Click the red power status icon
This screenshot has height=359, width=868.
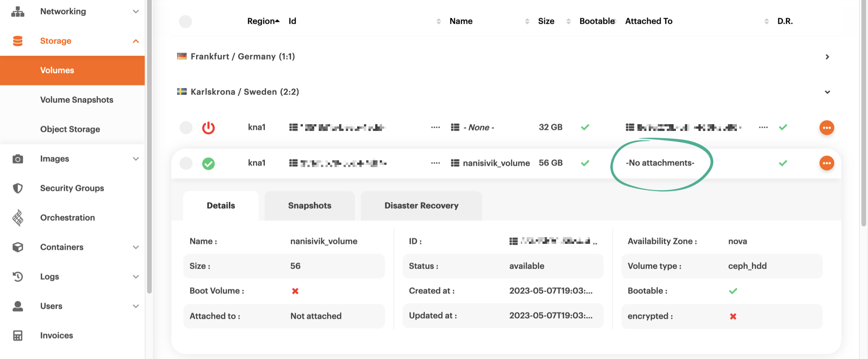point(208,128)
